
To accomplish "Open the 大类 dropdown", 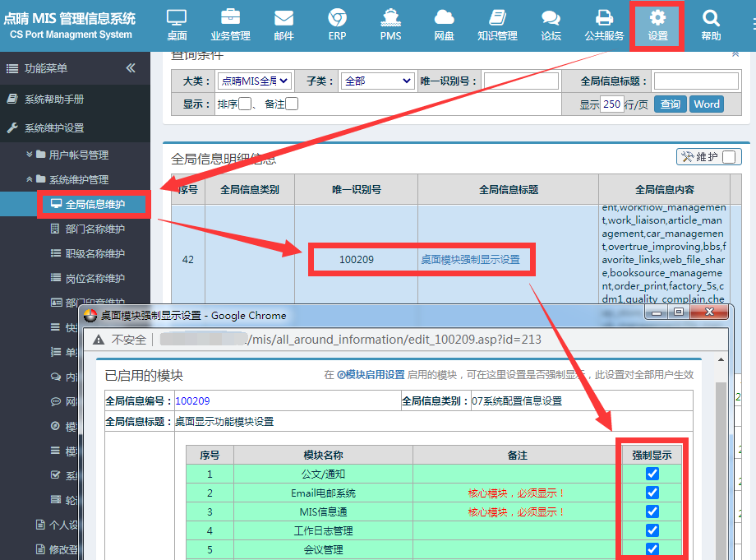I will click(x=254, y=81).
